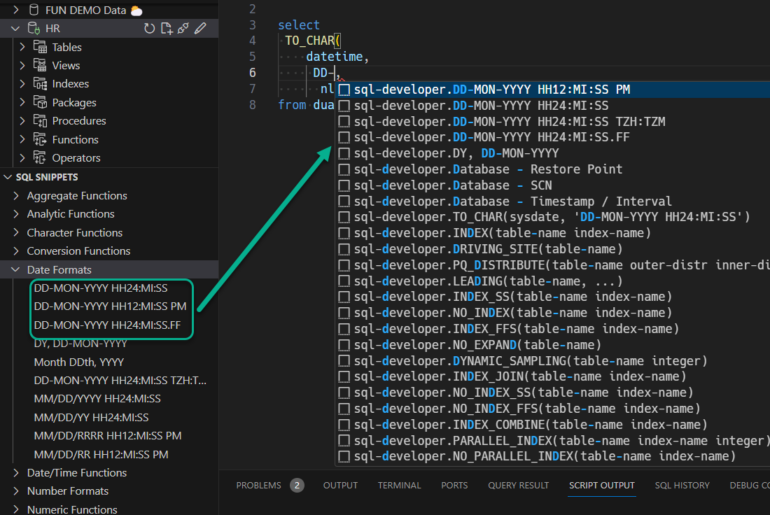Collapse the SQL Snippets section header

tap(40, 177)
